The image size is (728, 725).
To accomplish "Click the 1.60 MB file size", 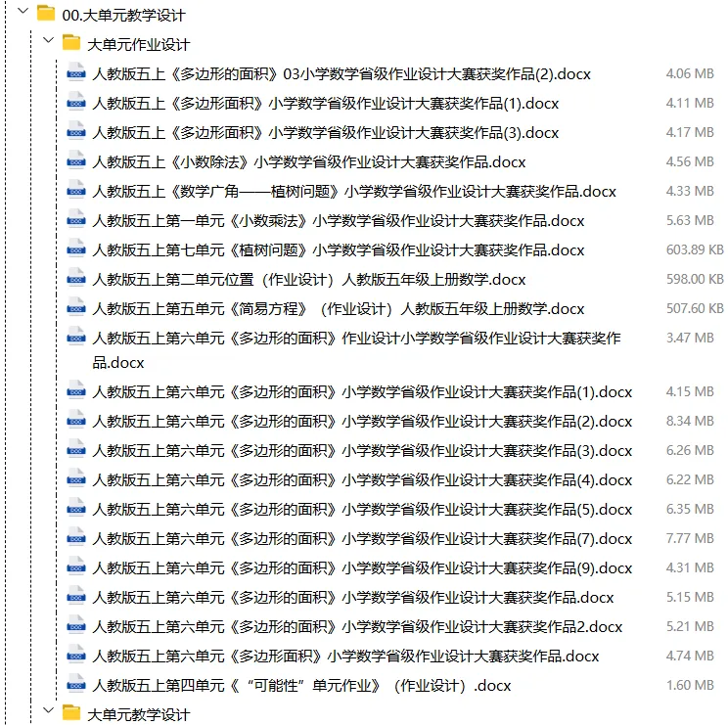I will tap(690, 685).
